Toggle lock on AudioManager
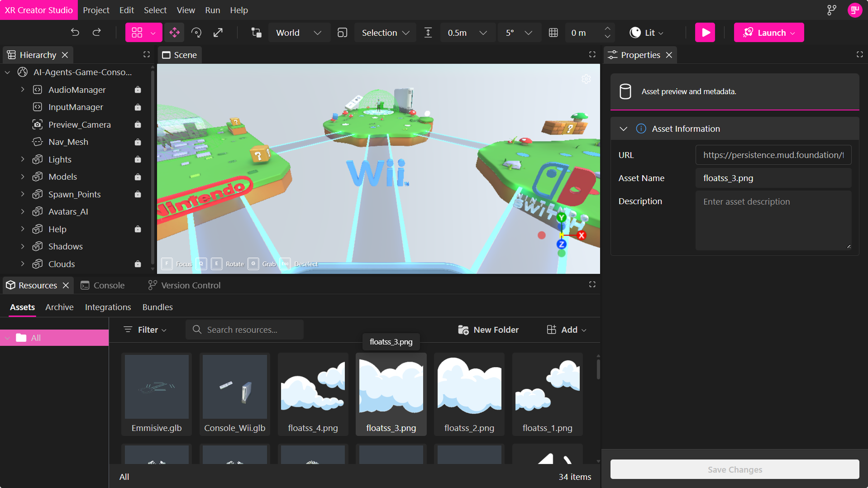 tap(138, 90)
